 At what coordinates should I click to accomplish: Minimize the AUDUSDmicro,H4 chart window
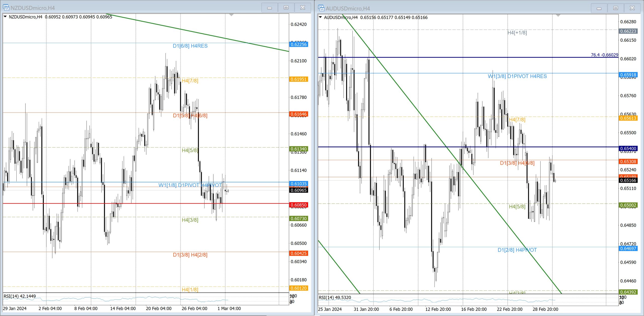coord(599,8)
